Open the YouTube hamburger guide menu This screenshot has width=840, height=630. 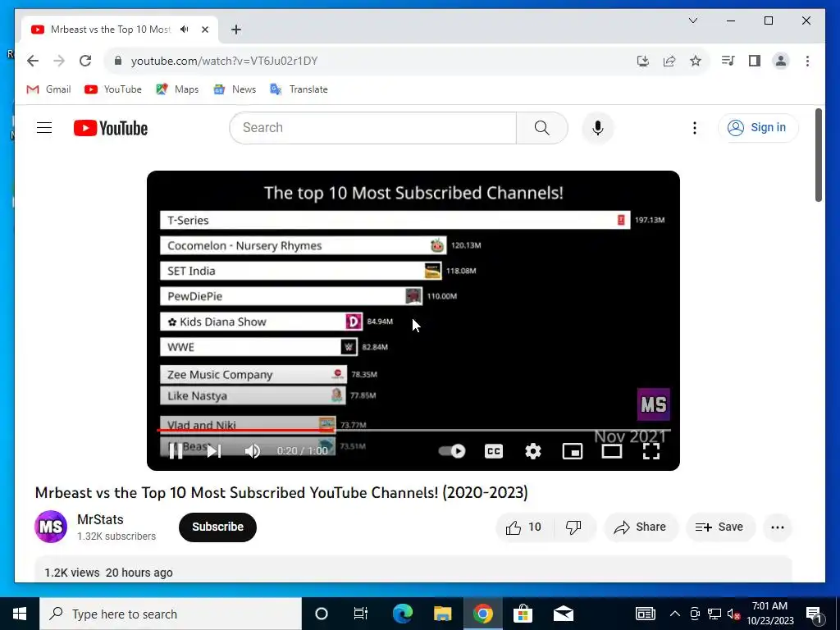point(44,127)
